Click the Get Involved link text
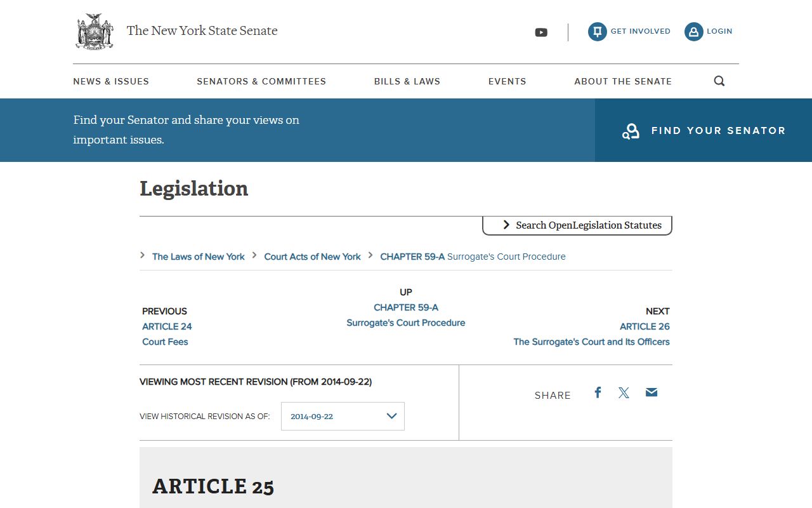This screenshot has width=812, height=508. [641, 31]
